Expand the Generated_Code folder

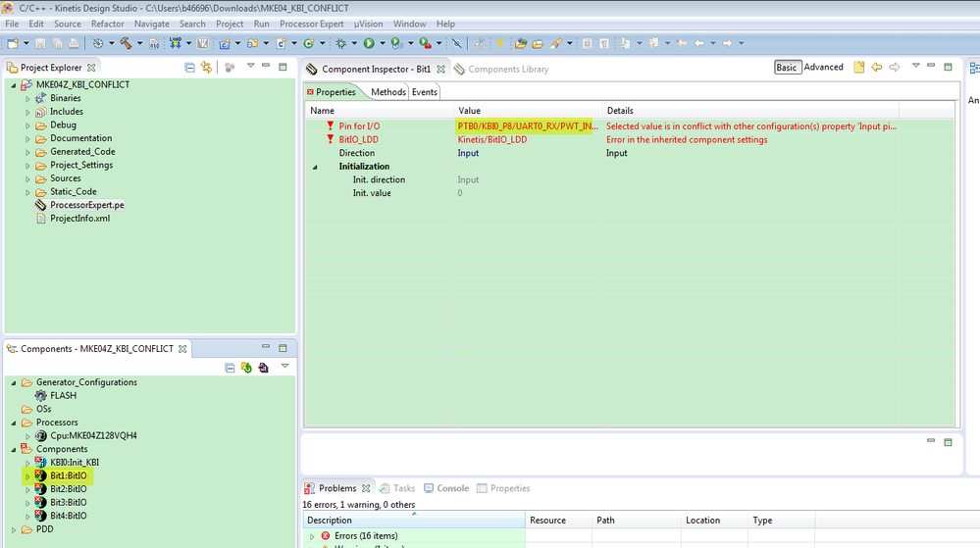tap(27, 153)
